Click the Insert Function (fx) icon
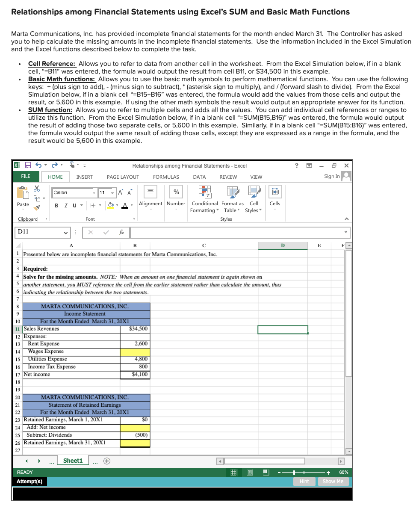The width and height of the screenshot is (419, 532). 121,232
